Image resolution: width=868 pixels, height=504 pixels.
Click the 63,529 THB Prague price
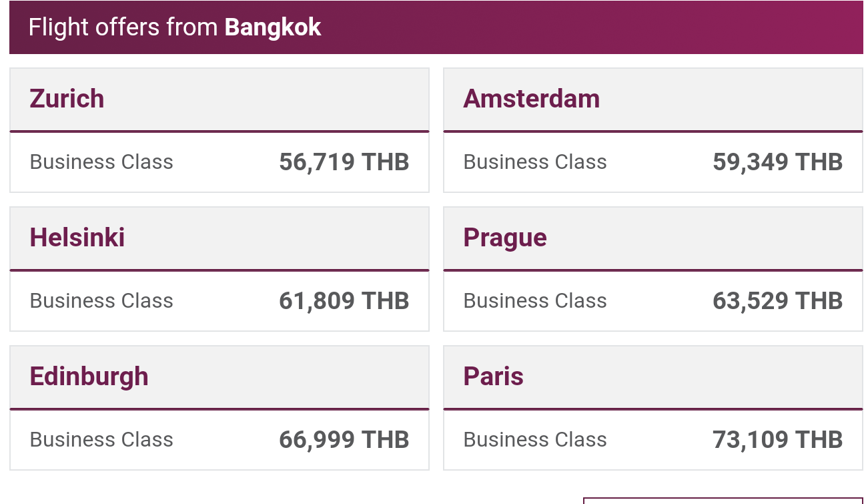[x=777, y=301]
